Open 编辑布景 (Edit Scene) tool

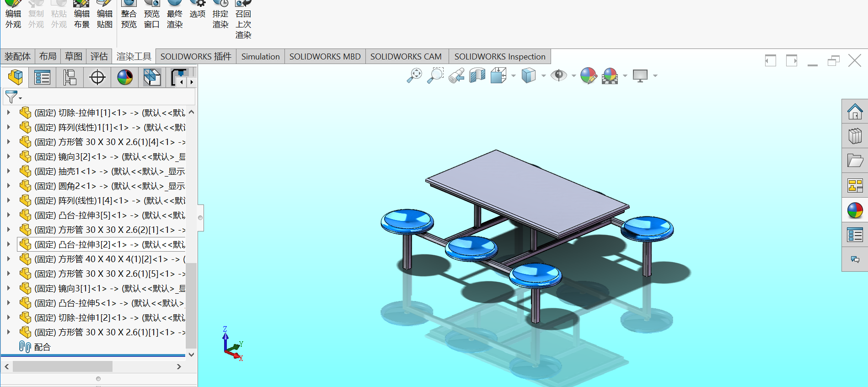click(x=82, y=15)
